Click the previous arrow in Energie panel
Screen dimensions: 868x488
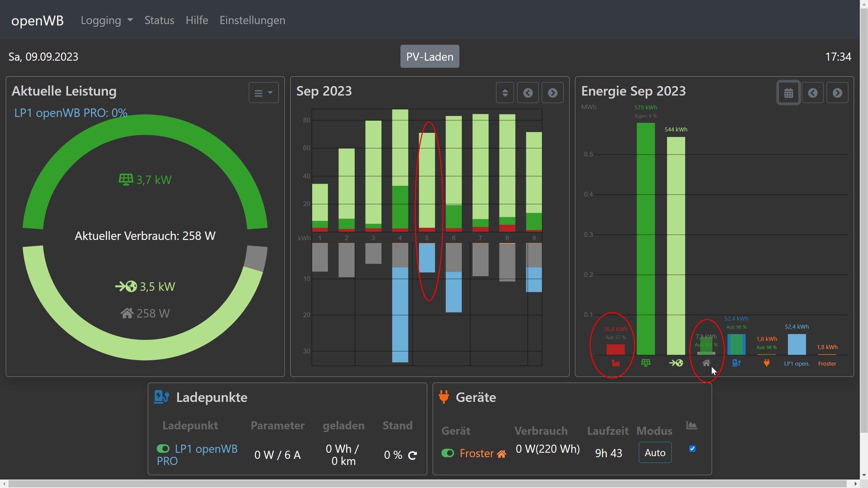click(812, 93)
